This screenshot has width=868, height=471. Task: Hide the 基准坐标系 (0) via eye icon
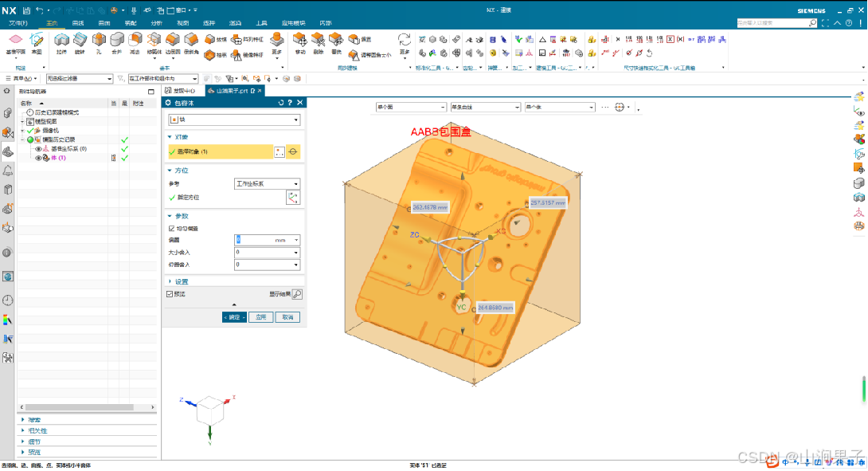coord(39,148)
